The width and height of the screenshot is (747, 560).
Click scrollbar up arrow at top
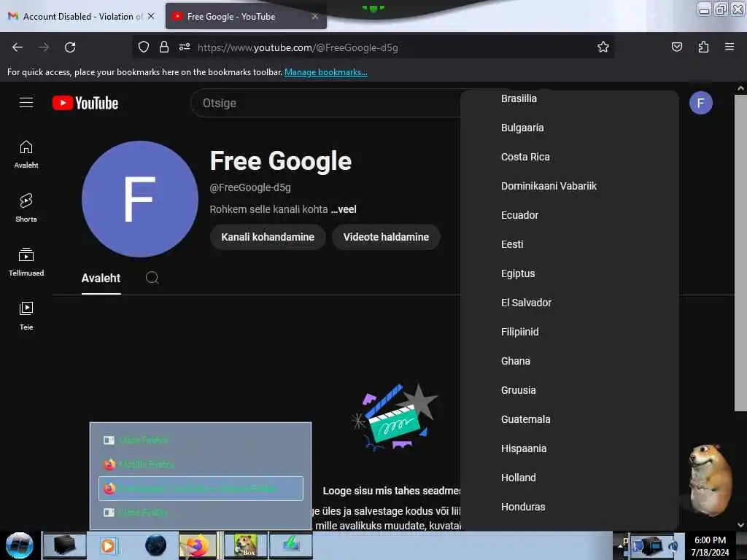click(x=740, y=88)
